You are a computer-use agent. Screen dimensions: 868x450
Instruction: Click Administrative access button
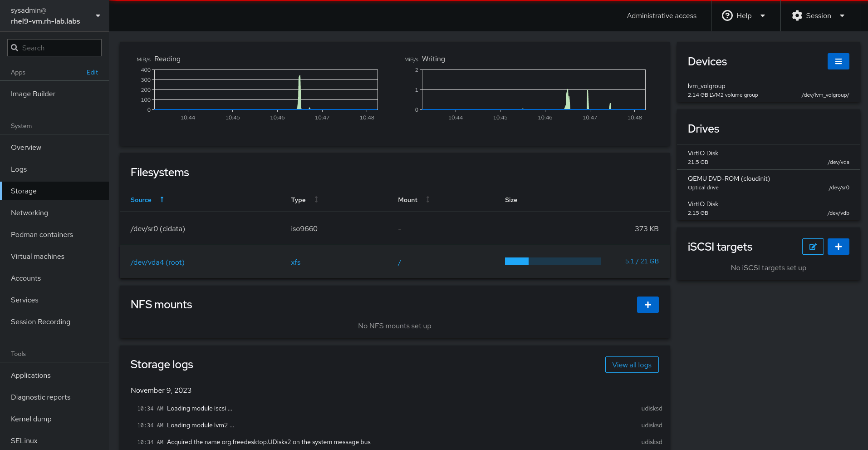tap(661, 16)
